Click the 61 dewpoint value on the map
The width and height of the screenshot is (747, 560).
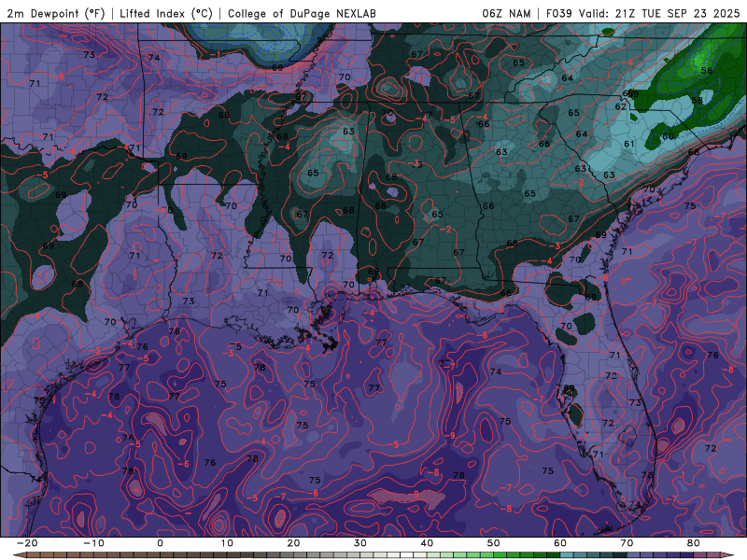coord(628,144)
